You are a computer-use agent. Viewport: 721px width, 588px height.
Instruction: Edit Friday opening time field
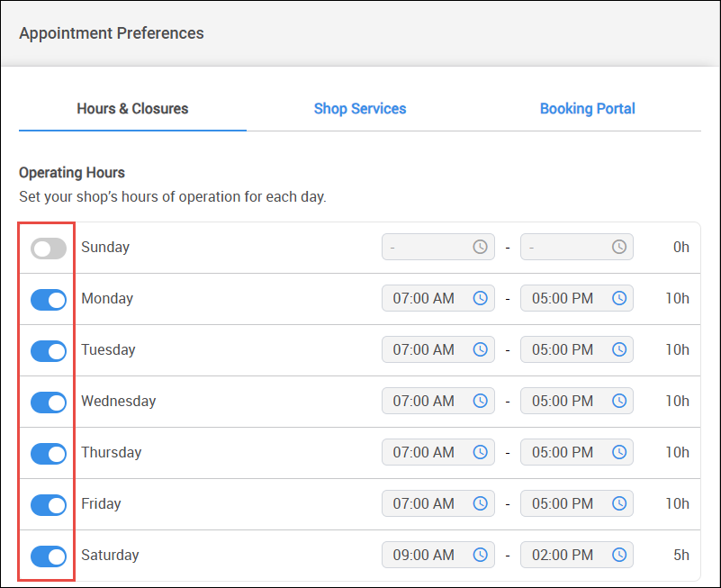[x=438, y=503]
